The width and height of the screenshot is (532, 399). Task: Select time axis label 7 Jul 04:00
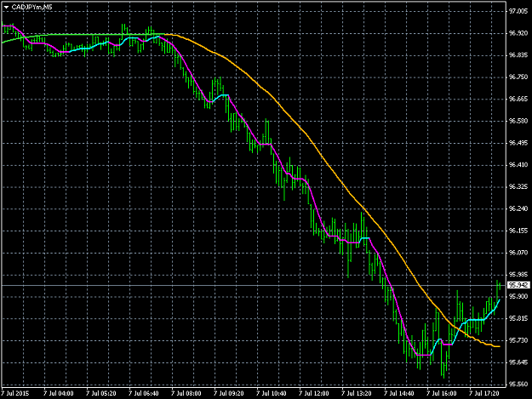[x=59, y=394]
